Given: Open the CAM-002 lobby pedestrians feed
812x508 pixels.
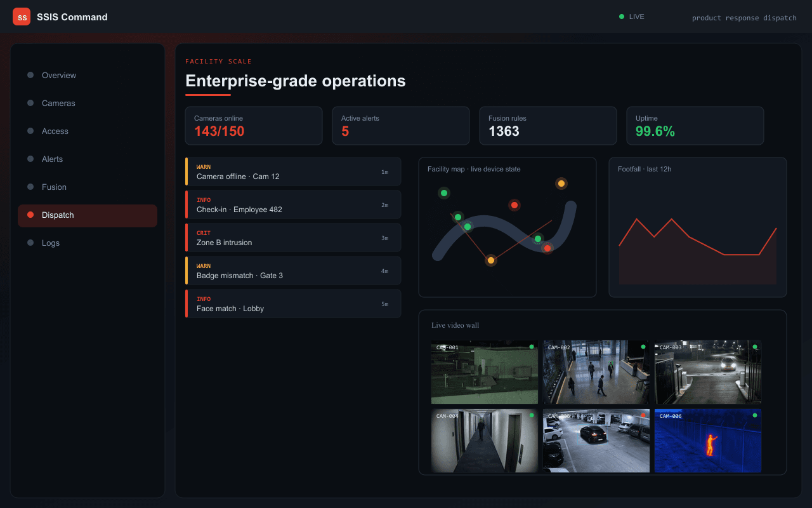Looking at the screenshot, I should (596, 372).
